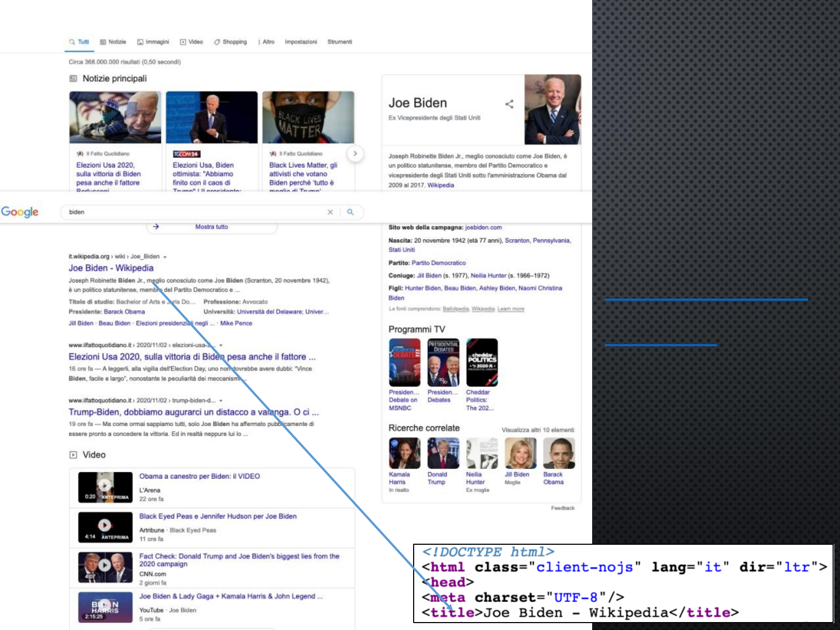
Task: Open Scranton, Pennsylvania birthplace link
Action: 538,240
